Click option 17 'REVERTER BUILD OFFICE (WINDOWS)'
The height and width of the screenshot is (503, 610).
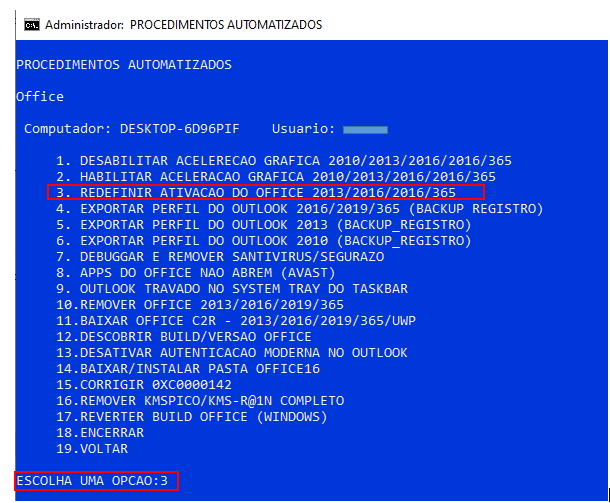coord(192,417)
